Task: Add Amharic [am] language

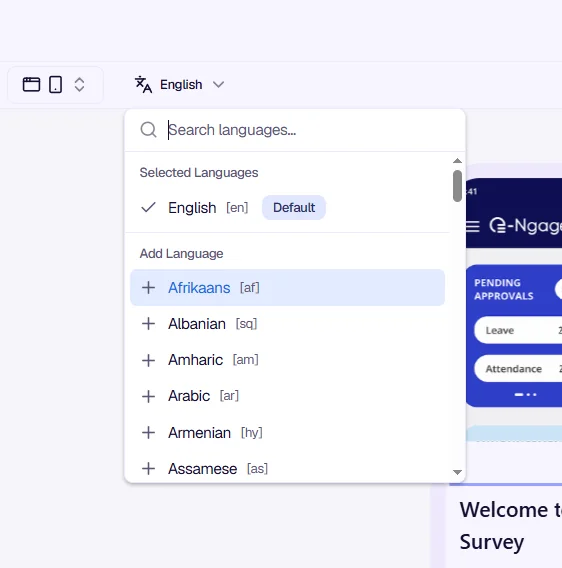Action: pos(287,360)
